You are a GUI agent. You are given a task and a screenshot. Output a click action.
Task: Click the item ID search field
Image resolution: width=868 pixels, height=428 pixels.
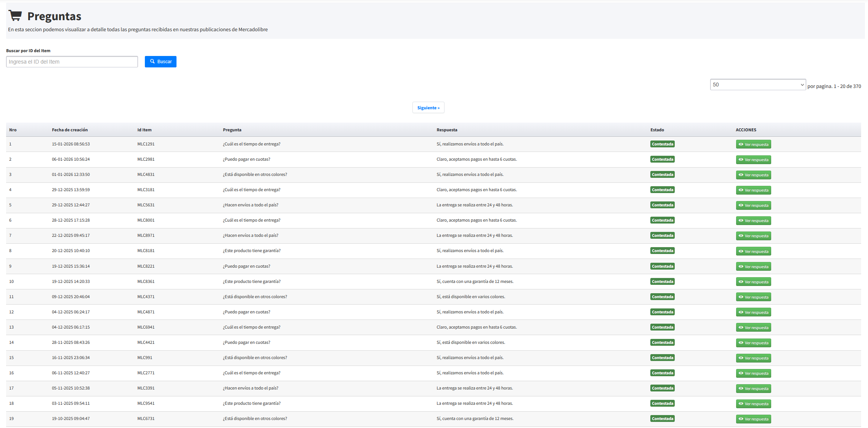(72, 62)
